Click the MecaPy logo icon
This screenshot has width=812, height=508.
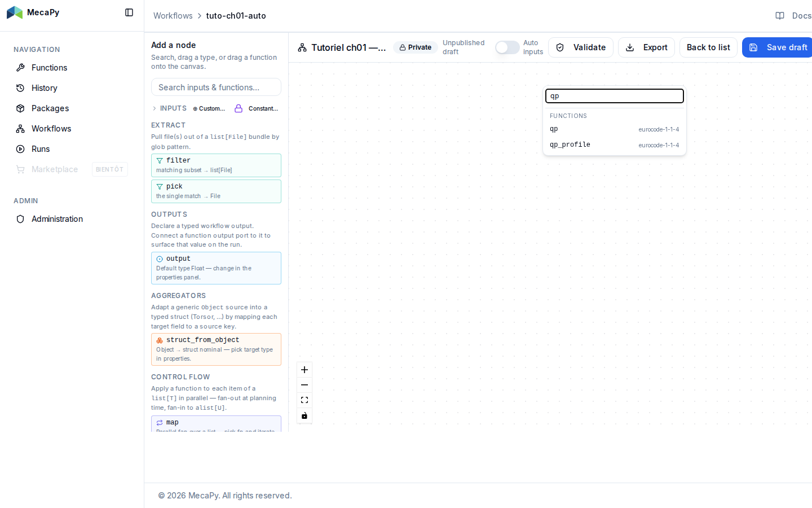click(15, 12)
